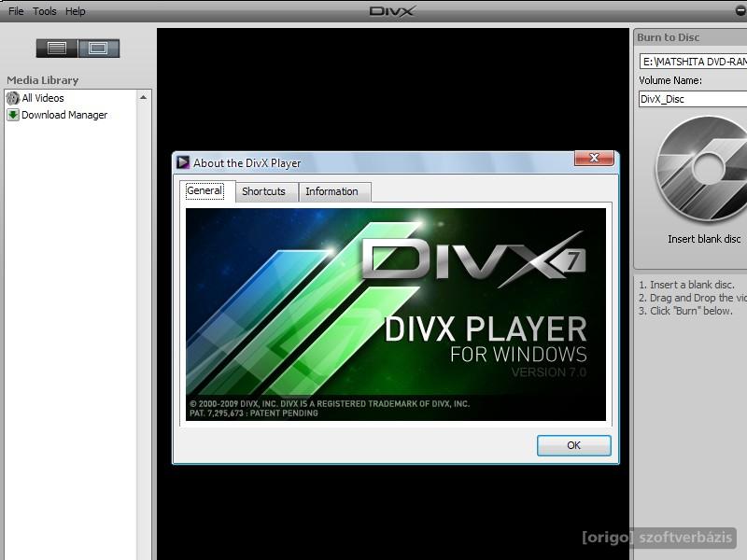747x560 pixels.
Task: Click the 'Insert blank disc' text
Action: 704,239
